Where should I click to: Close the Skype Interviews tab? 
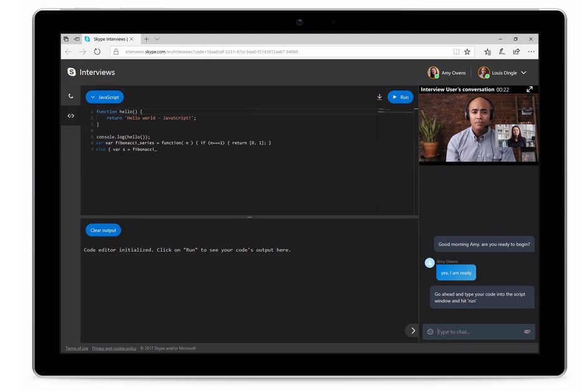tap(131, 39)
